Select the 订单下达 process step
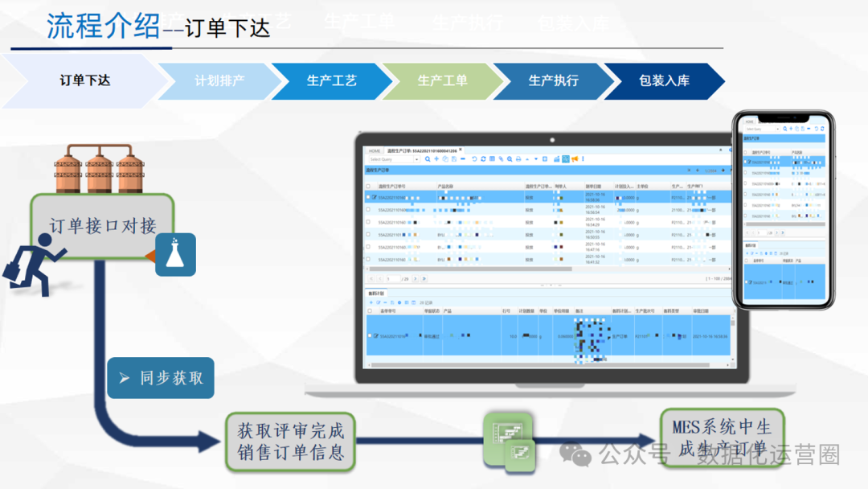 click(84, 81)
